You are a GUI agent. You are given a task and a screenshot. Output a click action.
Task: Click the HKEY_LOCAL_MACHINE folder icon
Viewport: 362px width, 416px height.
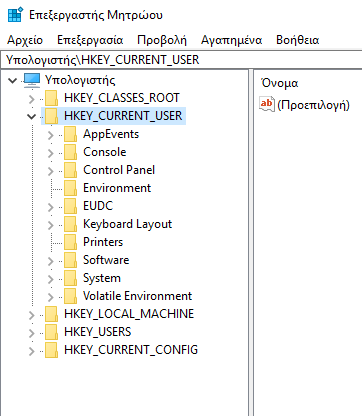point(51,314)
